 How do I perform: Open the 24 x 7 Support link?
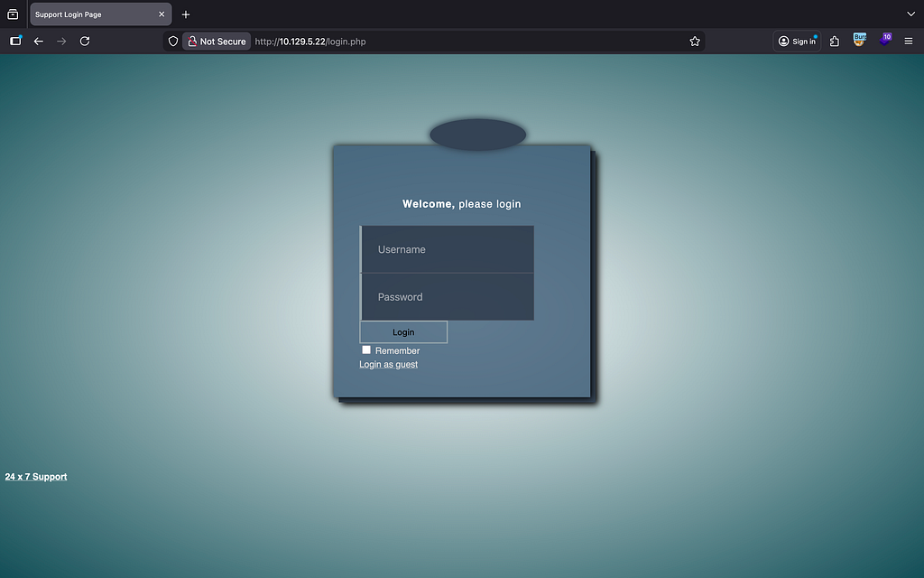36,477
